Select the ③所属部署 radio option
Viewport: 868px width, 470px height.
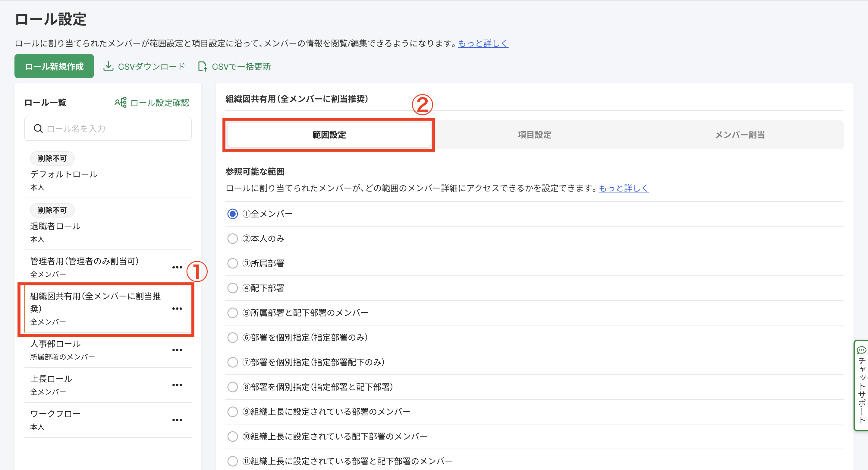click(232, 263)
